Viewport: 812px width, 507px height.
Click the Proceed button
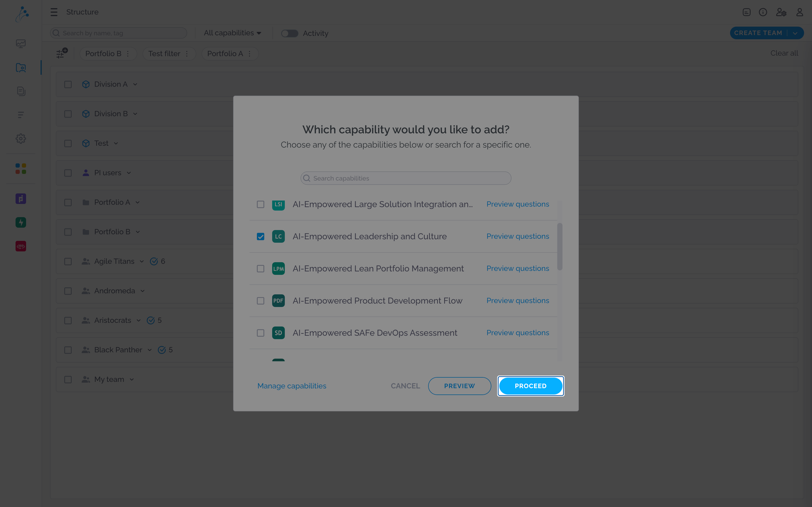click(x=530, y=386)
